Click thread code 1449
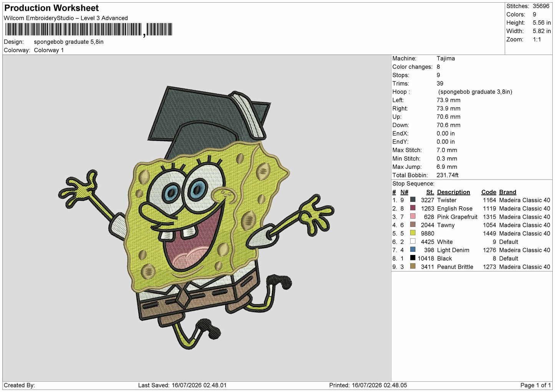Image resolution: width=555 pixels, height=392 pixels. pyautogui.click(x=489, y=233)
